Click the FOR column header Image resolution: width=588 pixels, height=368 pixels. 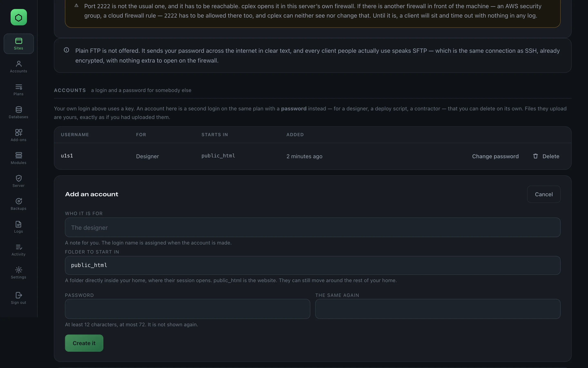click(141, 135)
